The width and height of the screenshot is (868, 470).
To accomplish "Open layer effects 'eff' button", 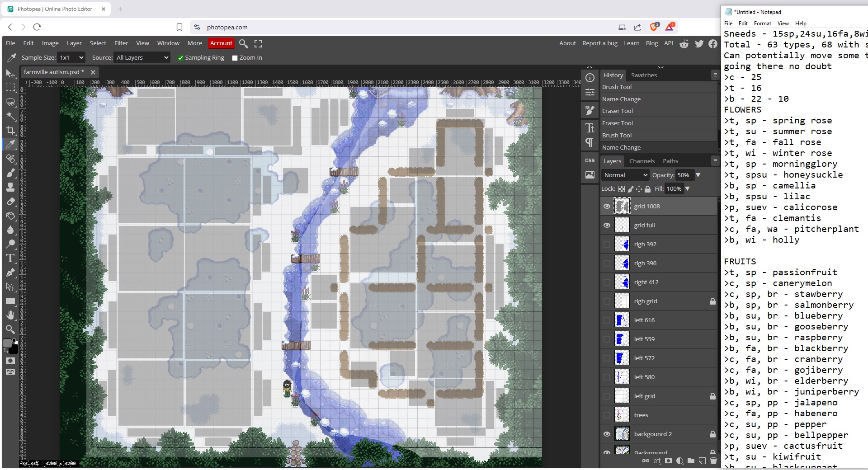I will [x=657, y=461].
